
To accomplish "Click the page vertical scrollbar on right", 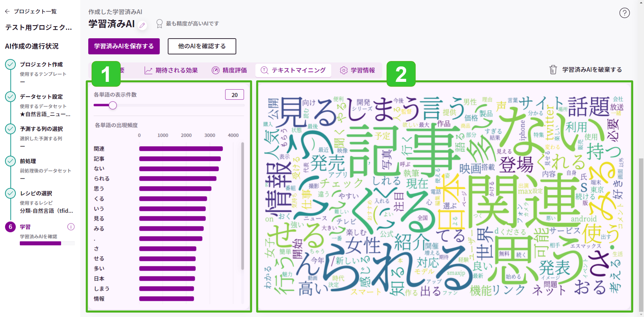I will click(641, 235).
